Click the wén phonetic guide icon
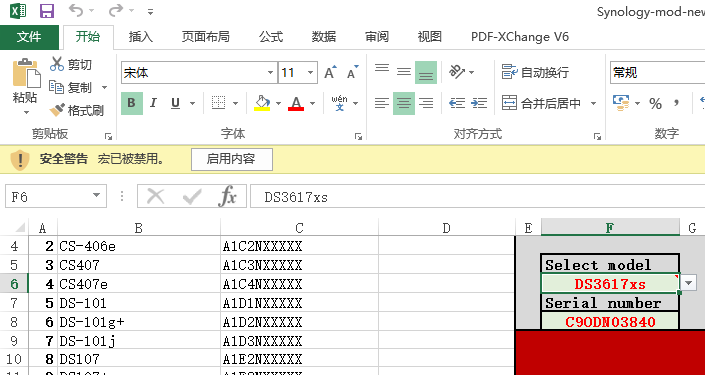 (x=339, y=103)
